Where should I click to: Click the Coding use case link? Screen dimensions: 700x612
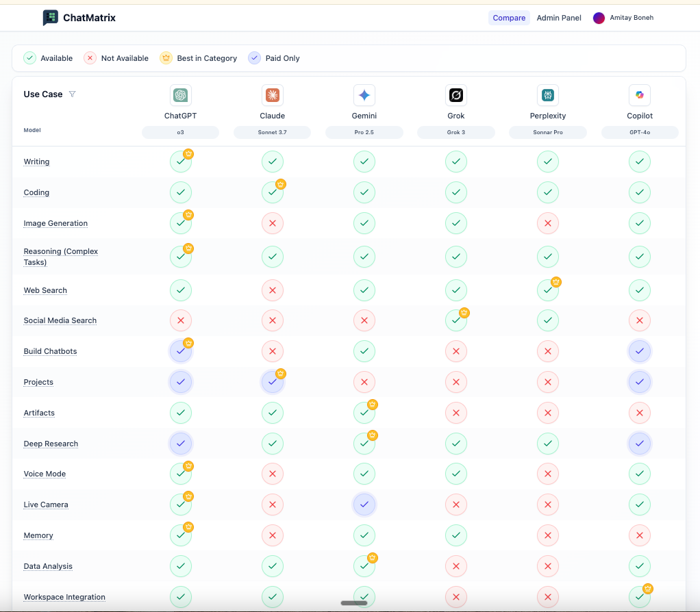tap(36, 192)
